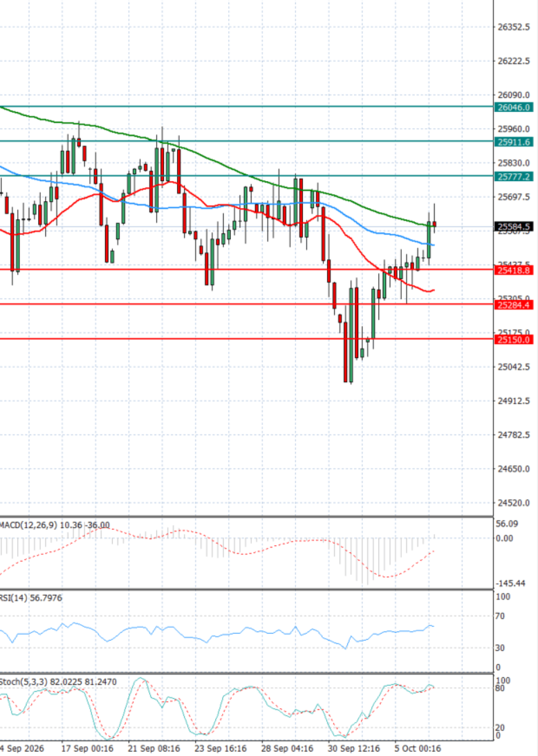The height and width of the screenshot is (756, 538).
Task: Click the 25042.5 price scale value
Action: (513, 367)
